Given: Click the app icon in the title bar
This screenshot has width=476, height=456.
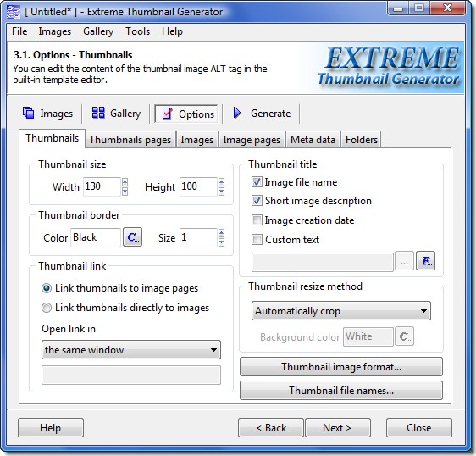Looking at the screenshot, I should tap(14, 12).
